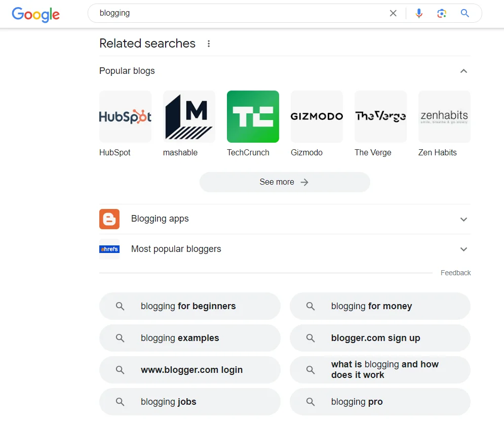Open the Feedback link
The height and width of the screenshot is (424, 504).
[455, 273]
